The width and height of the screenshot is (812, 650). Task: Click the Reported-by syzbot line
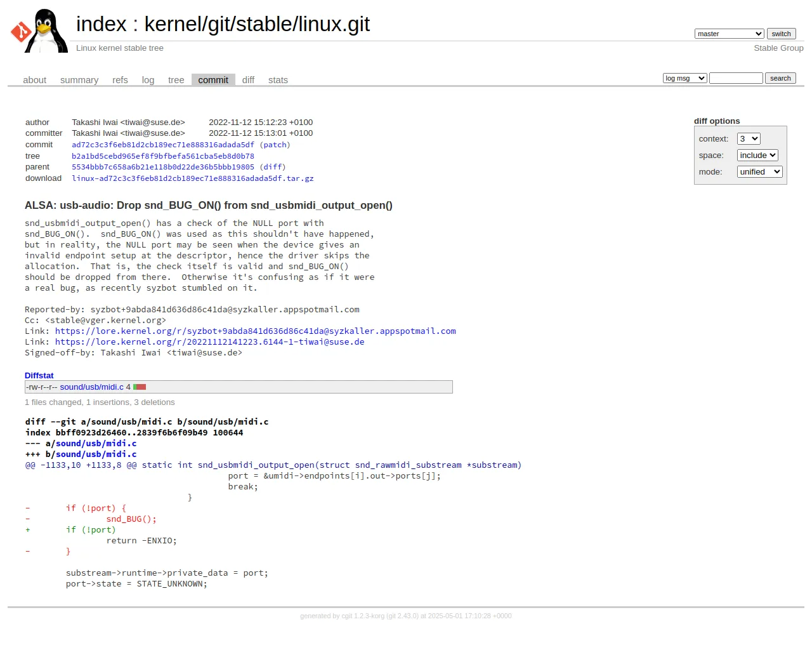[x=192, y=310]
